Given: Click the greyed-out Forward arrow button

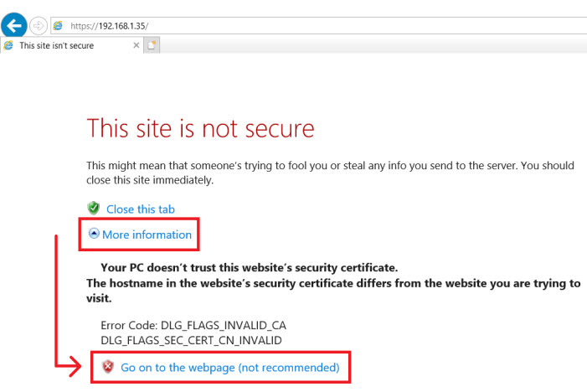Looking at the screenshot, I should [39, 26].
